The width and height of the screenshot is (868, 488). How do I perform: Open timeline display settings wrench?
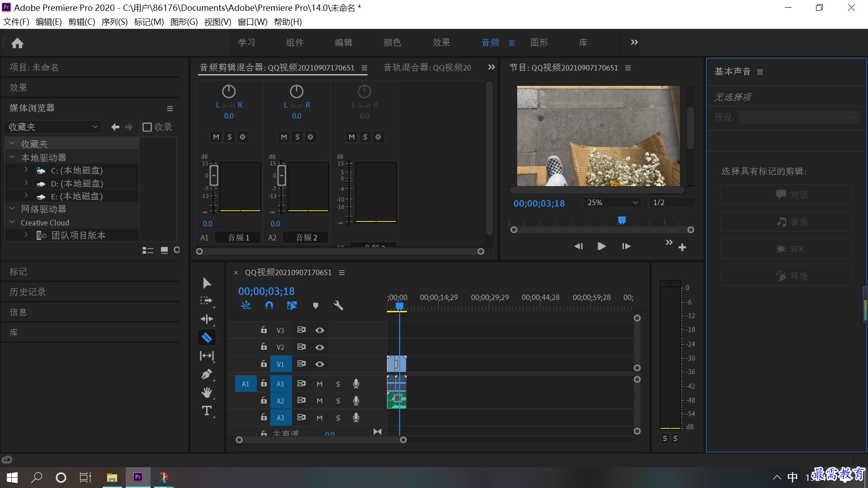coord(338,305)
